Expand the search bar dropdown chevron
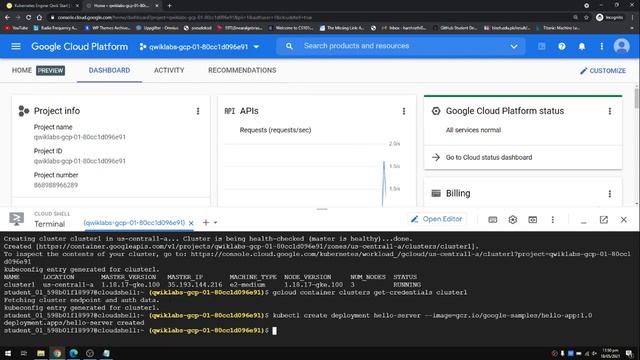The image size is (640, 360). 514,47
